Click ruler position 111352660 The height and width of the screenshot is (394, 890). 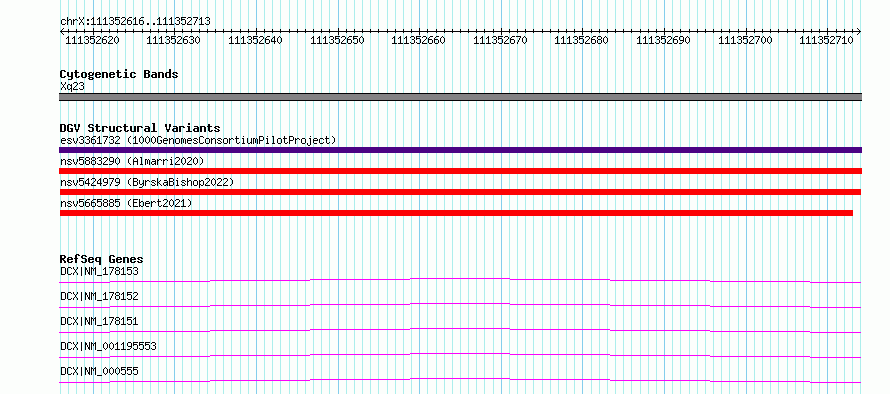coord(418,40)
